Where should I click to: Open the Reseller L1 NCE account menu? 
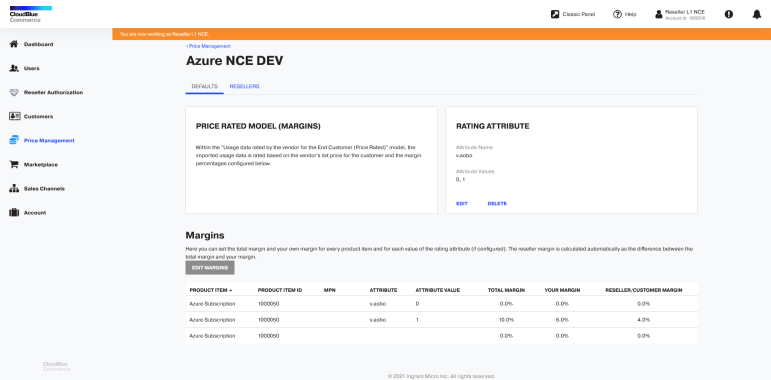click(681, 14)
